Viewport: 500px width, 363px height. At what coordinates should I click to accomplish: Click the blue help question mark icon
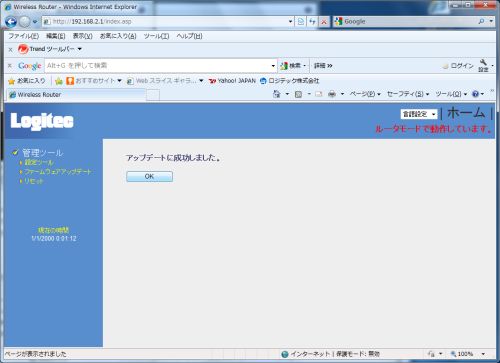pos(475,94)
